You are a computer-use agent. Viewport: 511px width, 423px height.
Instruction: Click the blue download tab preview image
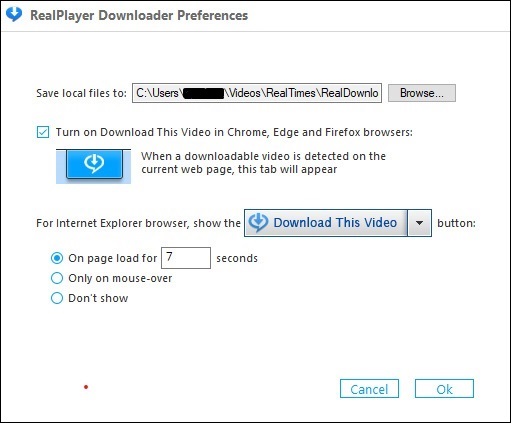(93, 166)
